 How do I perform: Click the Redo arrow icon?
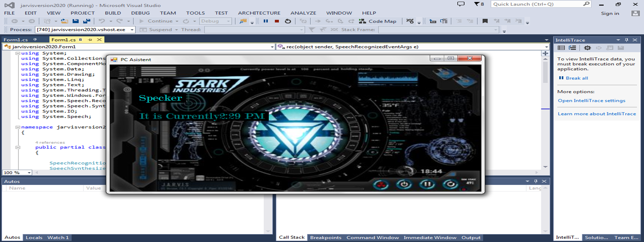(x=120, y=21)
